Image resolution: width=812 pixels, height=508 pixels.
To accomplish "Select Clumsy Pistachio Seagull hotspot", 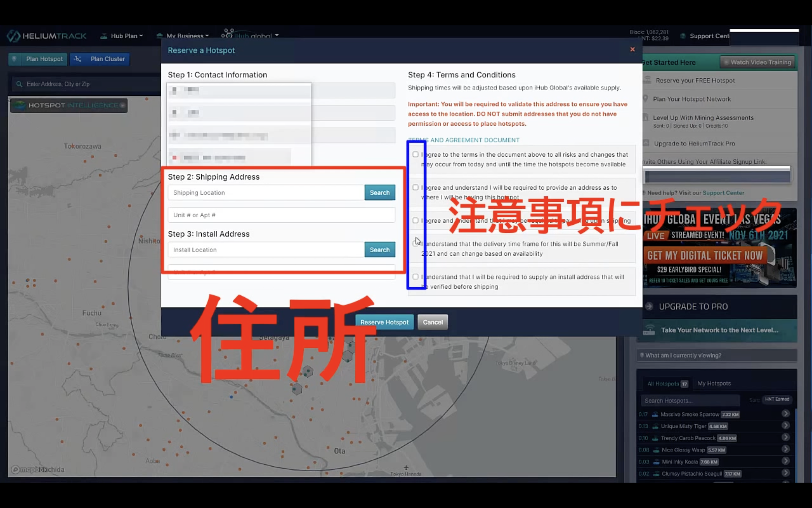I will [692, 474].
